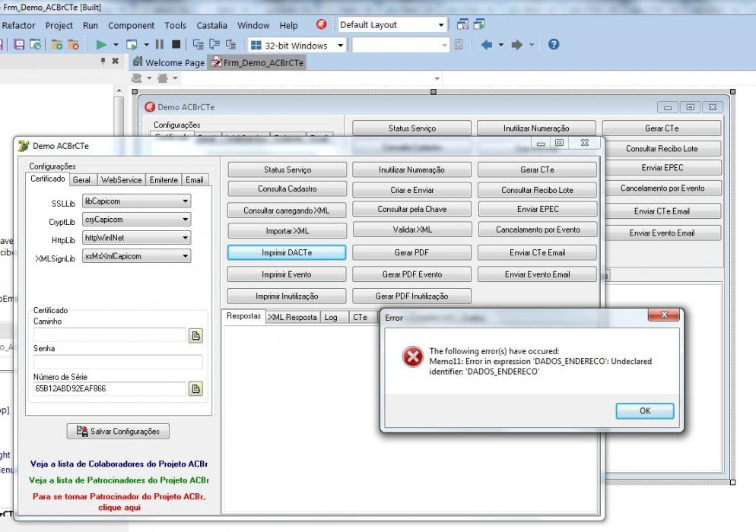Switch to the WebService tab
756x532 pixels.
pos(121,180)
